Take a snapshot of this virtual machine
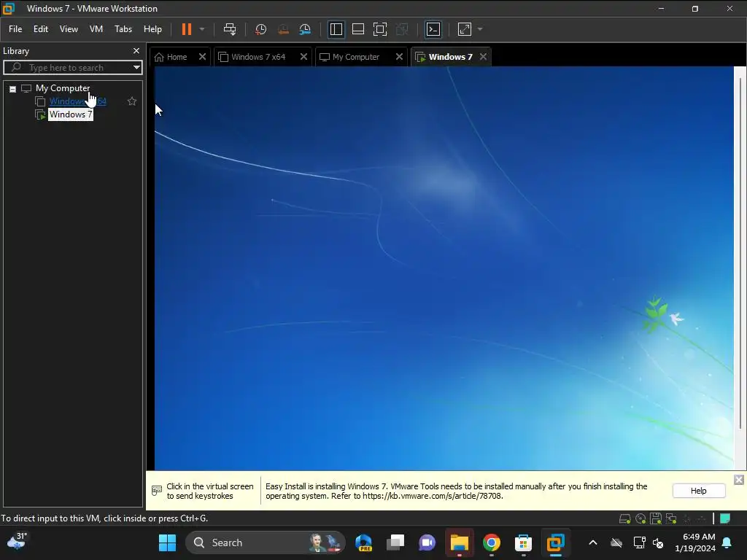747x560 pixels. click(x=260, y=29)
